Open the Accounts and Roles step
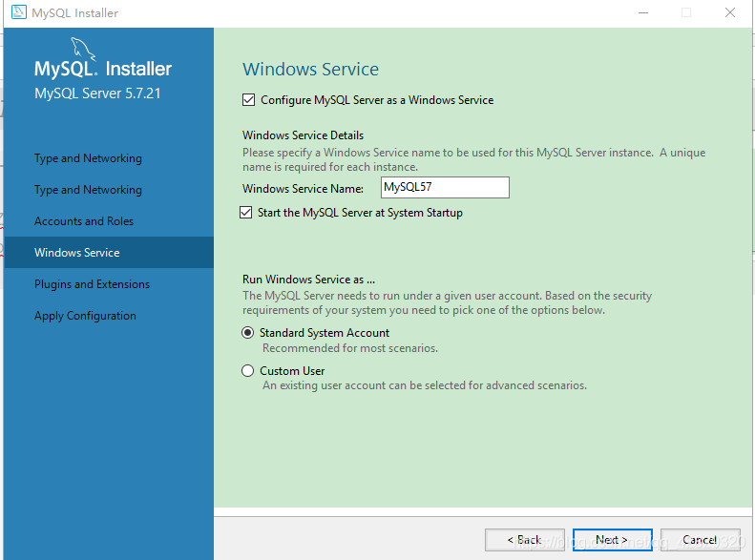This screenshot has height=560, width=755. 84,221
